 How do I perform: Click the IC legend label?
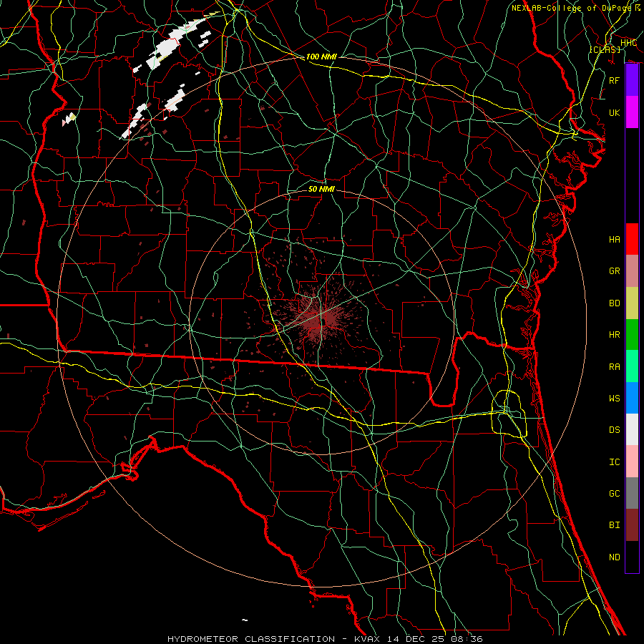(615, 462)
